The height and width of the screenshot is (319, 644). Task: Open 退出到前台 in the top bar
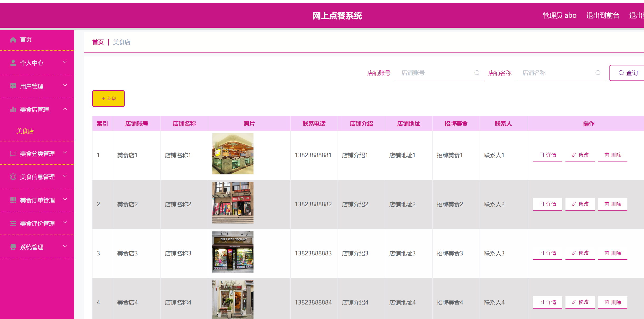pos(603,15)
